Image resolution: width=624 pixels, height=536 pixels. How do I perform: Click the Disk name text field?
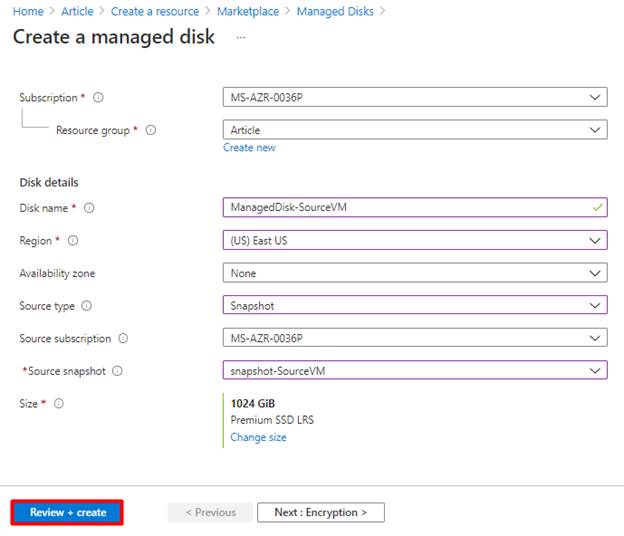(x=415, y=207)
